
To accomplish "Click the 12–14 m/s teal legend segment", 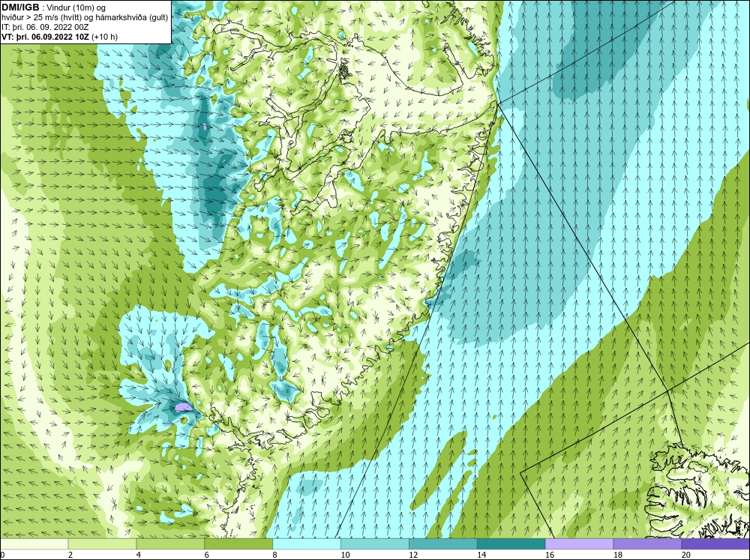I will tap(443, 544).
